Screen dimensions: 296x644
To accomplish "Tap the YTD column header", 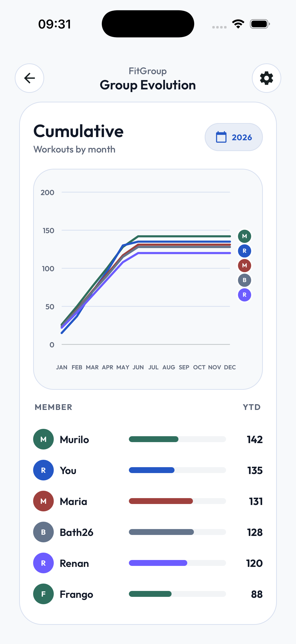I will click(x=252, y=407).
